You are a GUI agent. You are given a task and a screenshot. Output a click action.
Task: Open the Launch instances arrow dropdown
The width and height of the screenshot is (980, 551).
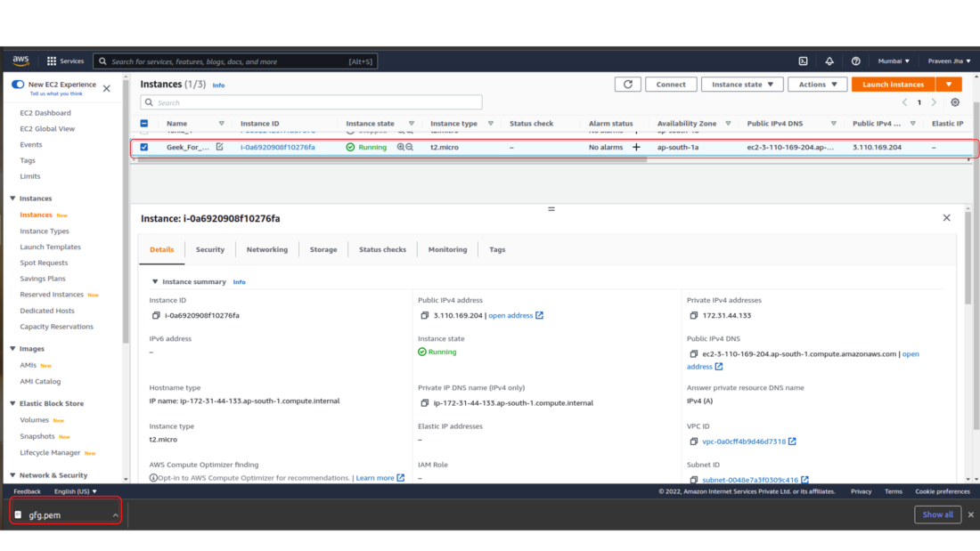[x=949, y=85]
